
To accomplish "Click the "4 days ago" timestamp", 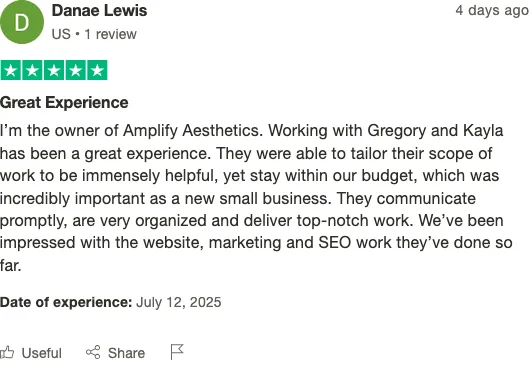I will coord(492,10).
